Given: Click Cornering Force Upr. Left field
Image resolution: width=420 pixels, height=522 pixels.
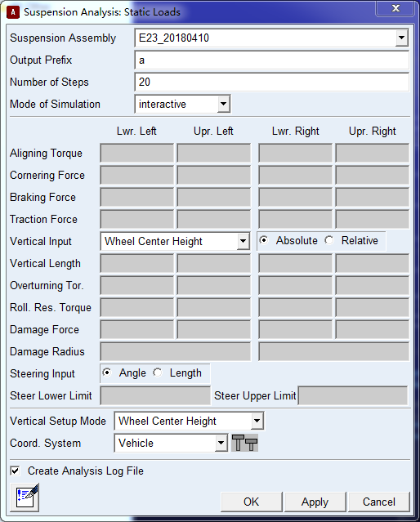Looking at the screenshot, I should tap(214, 175).
